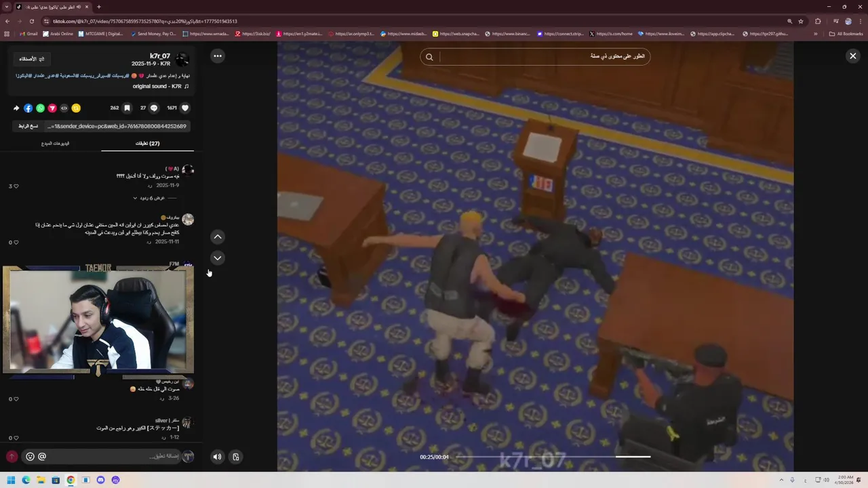This screenshot has width=868, height=488.
Task: Switch to the creator videos tab
Action: tap(55, 144)
